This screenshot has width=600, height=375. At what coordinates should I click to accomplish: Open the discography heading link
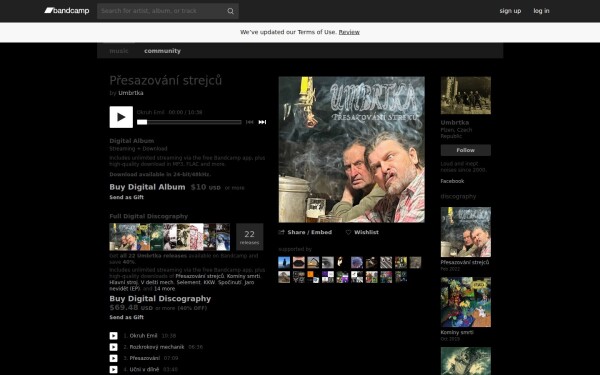[458, 196]
